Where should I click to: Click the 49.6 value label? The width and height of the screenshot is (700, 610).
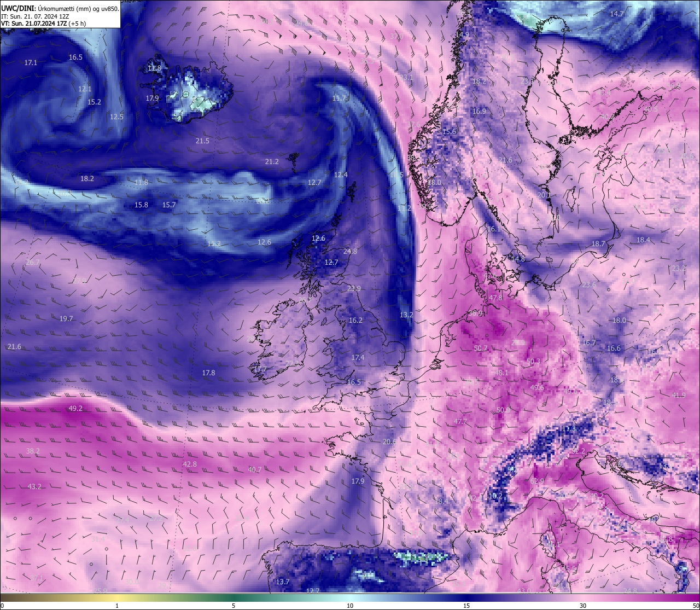click(537, 387)
